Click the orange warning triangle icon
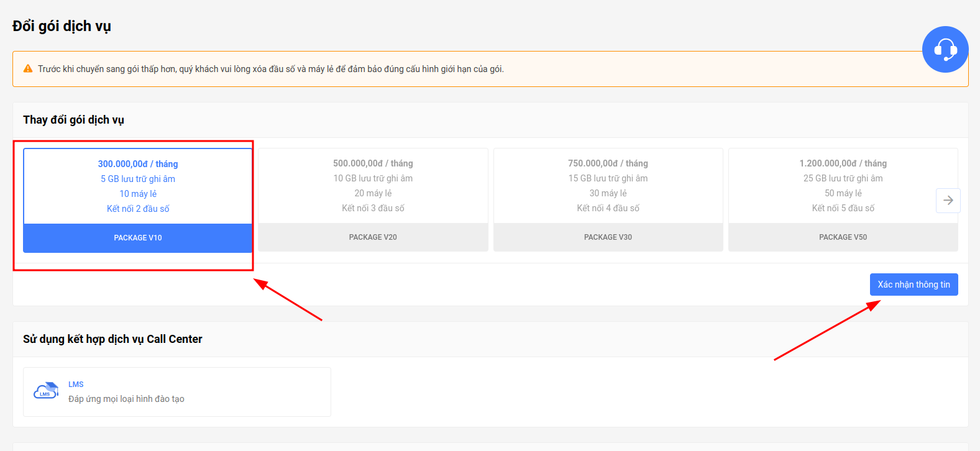980x451 pixels. 28,69
